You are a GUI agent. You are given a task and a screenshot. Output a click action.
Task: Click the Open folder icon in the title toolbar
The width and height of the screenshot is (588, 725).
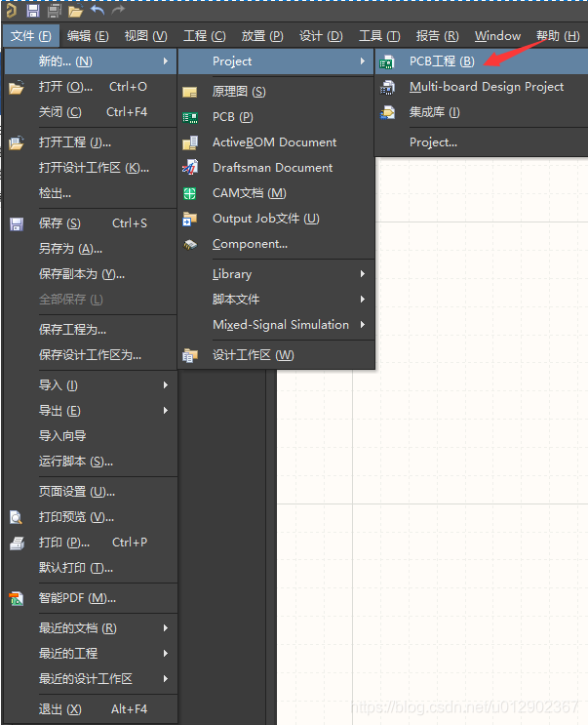point(75,11)
